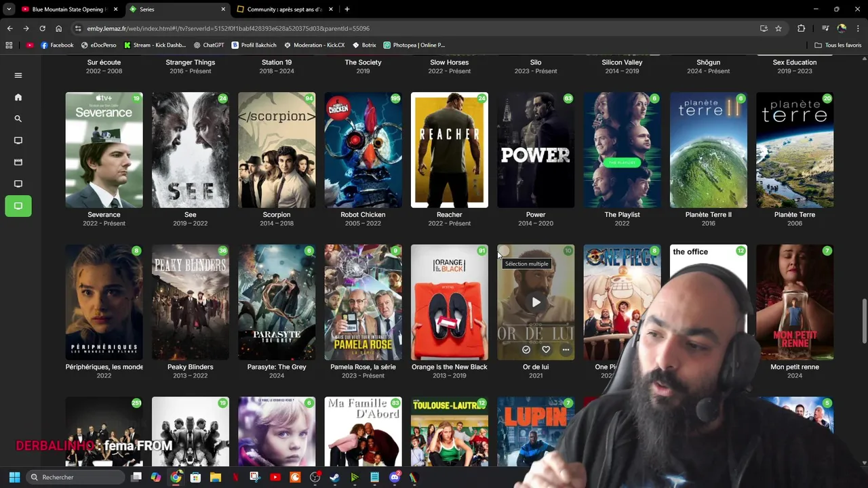Open the Peaky Blinders poster
The height and width of the screenshot is (488, 868).
click(191, 302)
